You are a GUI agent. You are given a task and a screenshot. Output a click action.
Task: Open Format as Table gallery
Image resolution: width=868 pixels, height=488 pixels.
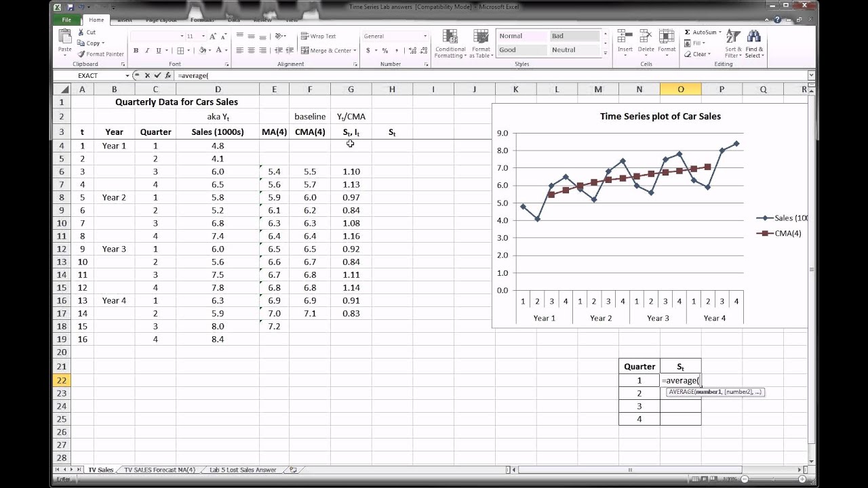coord(481,44)
